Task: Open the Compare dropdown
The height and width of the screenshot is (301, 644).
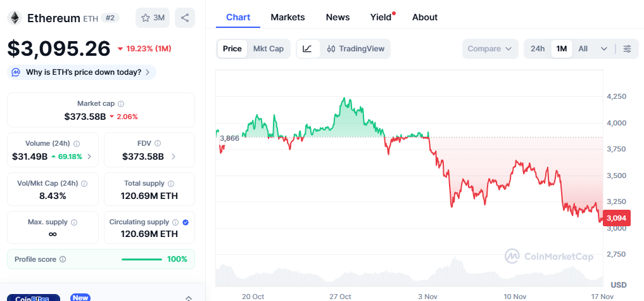Action: [x=490, y=49]
